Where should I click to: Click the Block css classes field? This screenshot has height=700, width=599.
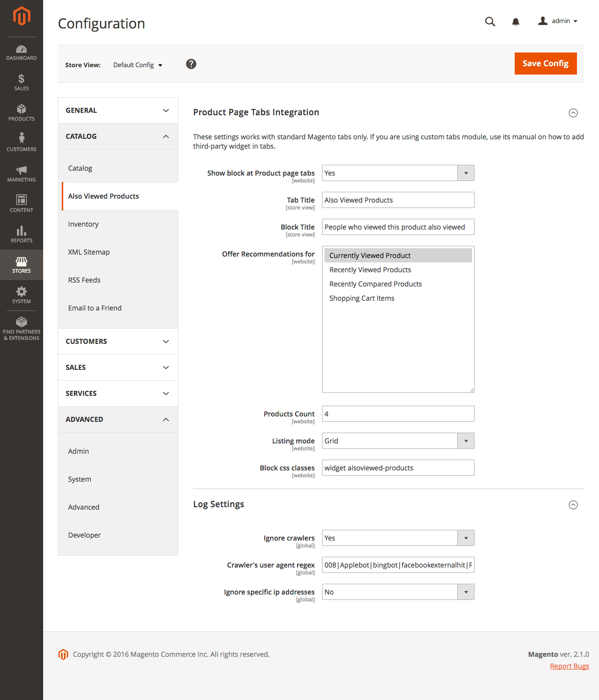pyautogui.click(x=398, y=468)
